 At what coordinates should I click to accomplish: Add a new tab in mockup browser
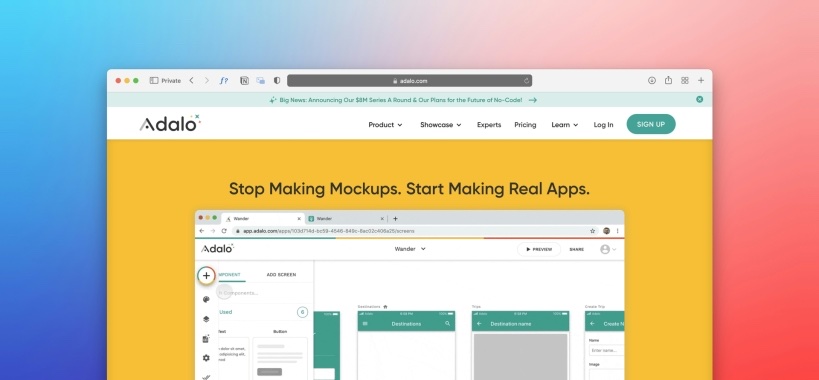[x=395, y=219]
